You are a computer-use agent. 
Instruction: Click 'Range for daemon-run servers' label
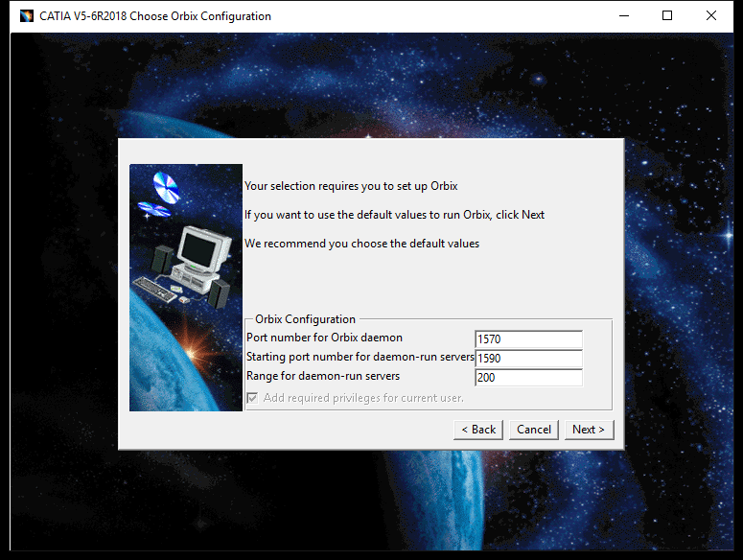click(x=323, y=376)
